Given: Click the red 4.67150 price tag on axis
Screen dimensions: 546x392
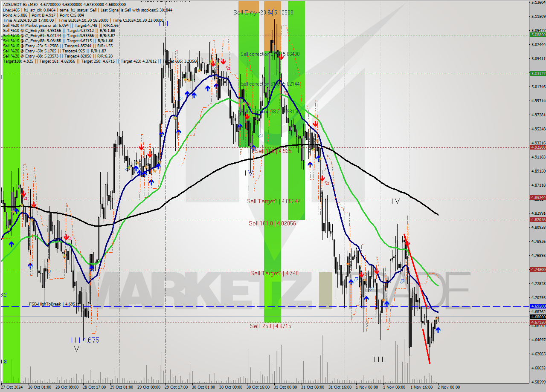Looking at the screenshot, I should click(537, 323).
